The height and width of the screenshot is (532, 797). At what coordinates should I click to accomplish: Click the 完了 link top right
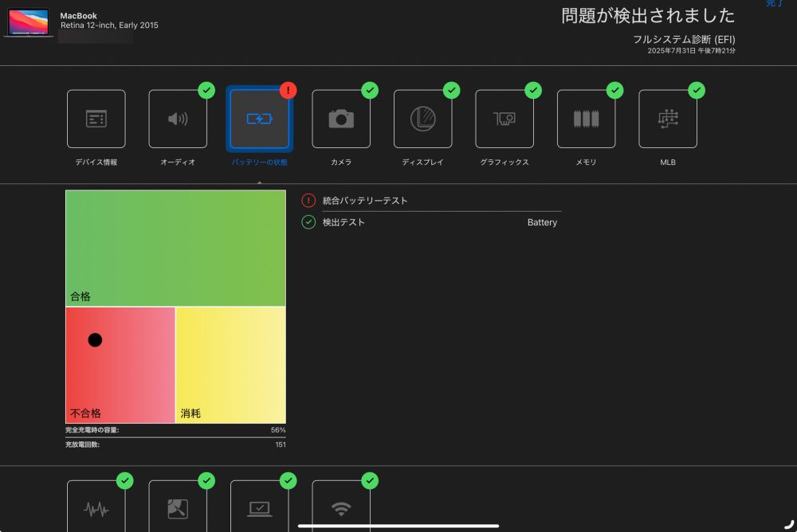[x=774, y=4]
